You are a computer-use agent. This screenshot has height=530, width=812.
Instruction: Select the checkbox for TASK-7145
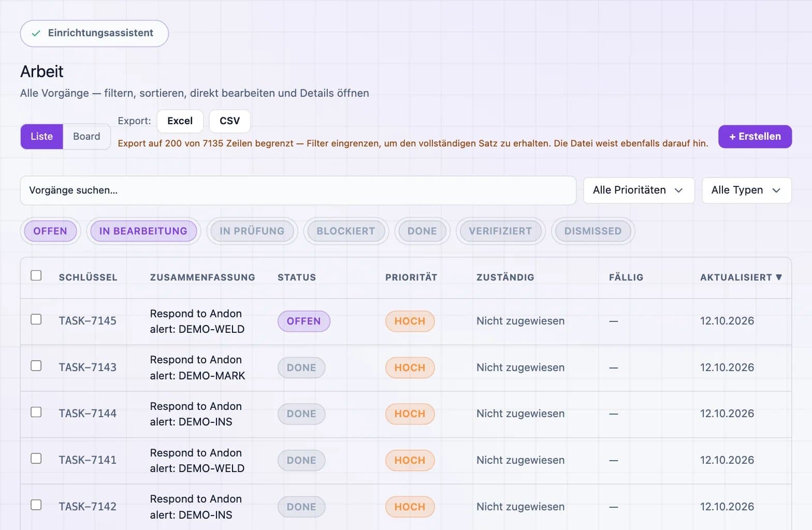pos(36,319)
